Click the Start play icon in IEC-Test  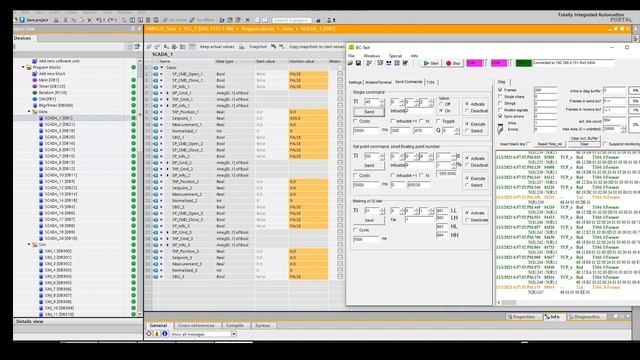pos(426,63)
